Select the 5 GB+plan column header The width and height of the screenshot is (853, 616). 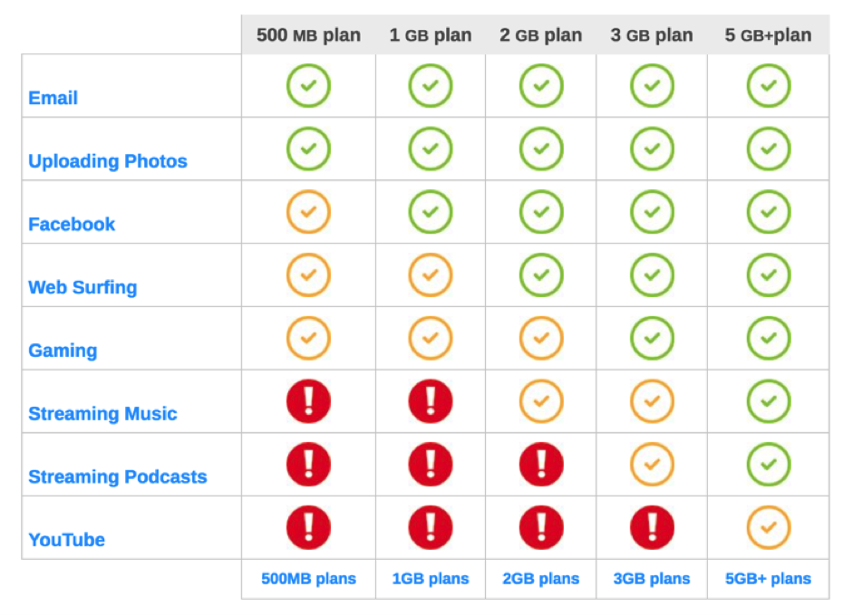pos(768,34)
